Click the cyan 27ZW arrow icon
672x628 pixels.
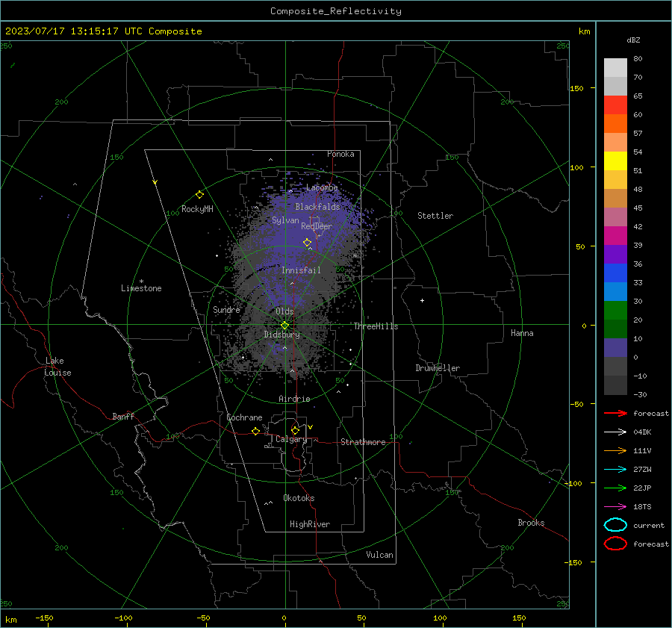(615, 470)
